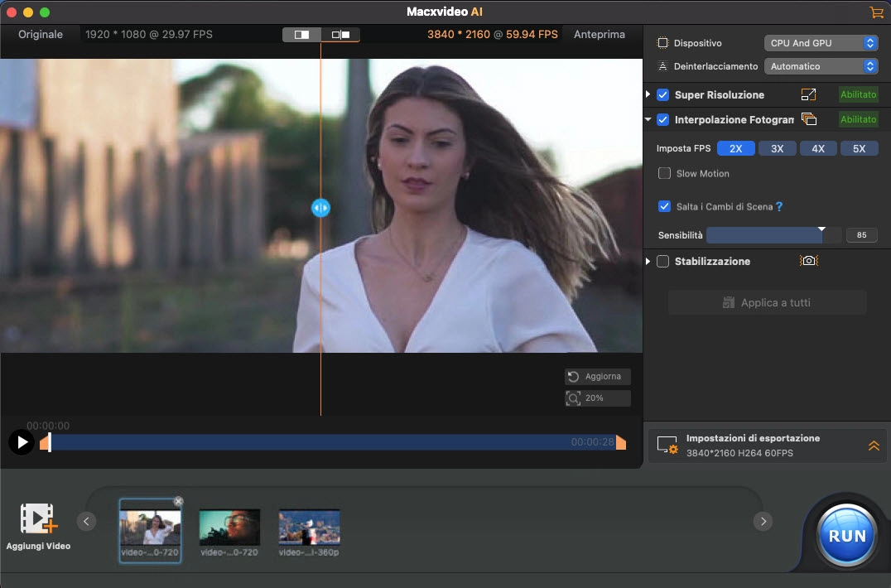Expand the export settings panel chevron
Screen dimensions: 891x588
click(x=874, y=446)
